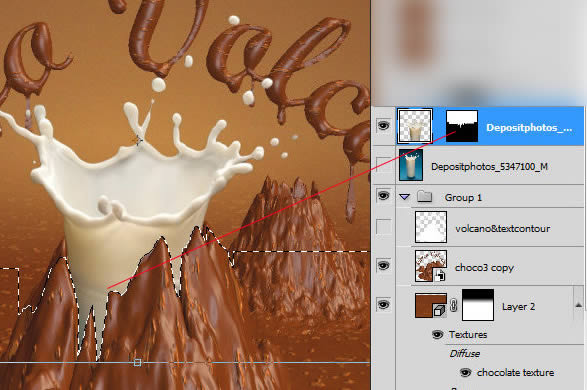The width and height of the screenshot is (587, 390).
Task: Click the Group 1 folder icon
Action: (425, 196)
